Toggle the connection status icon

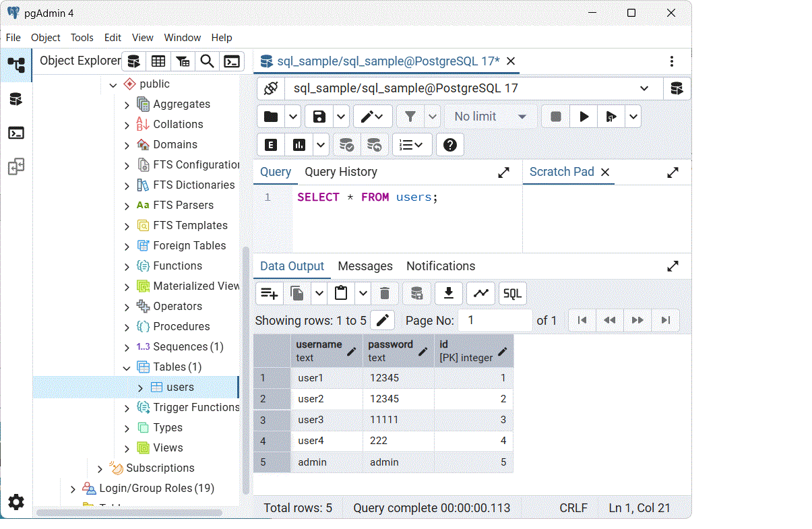tap(271, 88)
